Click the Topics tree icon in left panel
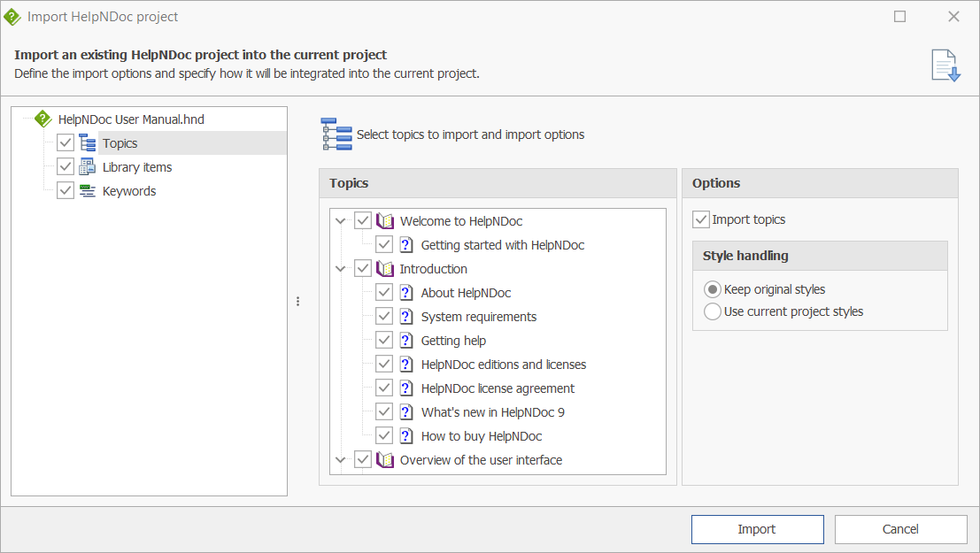Screen dimensions: 980x553 pos(88,143)
